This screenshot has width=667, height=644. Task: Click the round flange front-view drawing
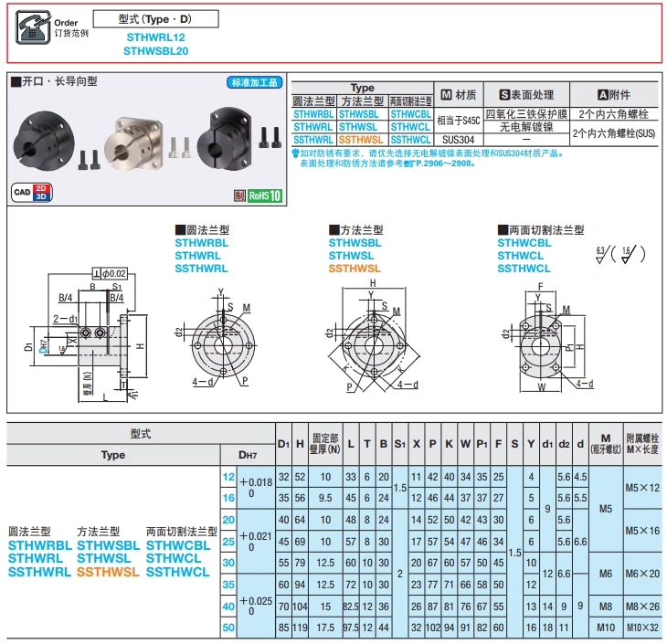pos(222,339)
